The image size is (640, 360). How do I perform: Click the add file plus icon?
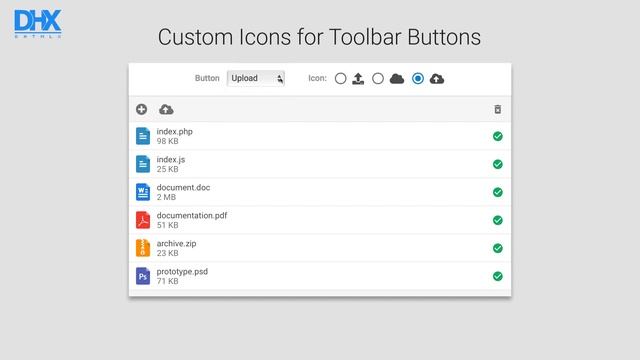pyautogui.click(x=142, y=109)
